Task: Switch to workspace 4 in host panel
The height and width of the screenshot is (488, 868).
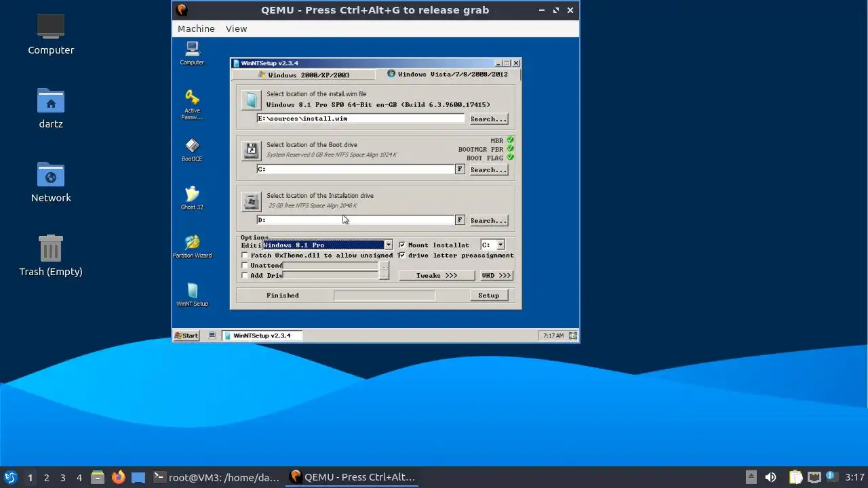Action: [79, 478]
